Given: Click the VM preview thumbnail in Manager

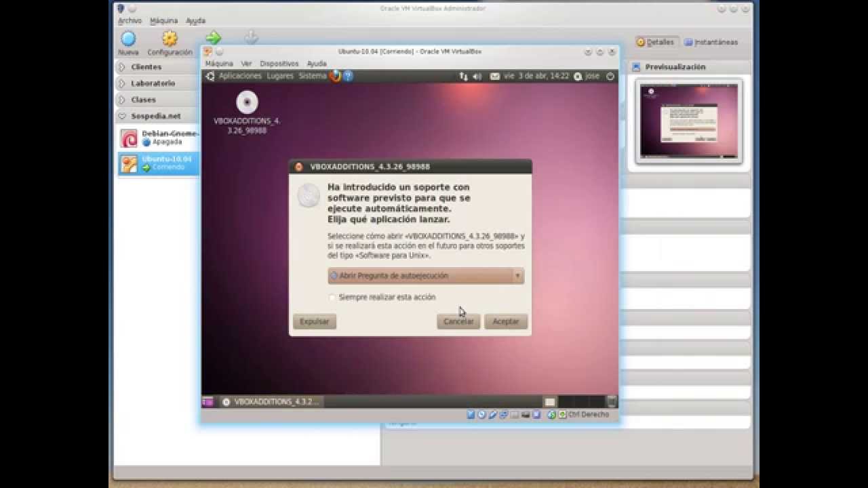Looking at the screenshot, I should point(688,121).
